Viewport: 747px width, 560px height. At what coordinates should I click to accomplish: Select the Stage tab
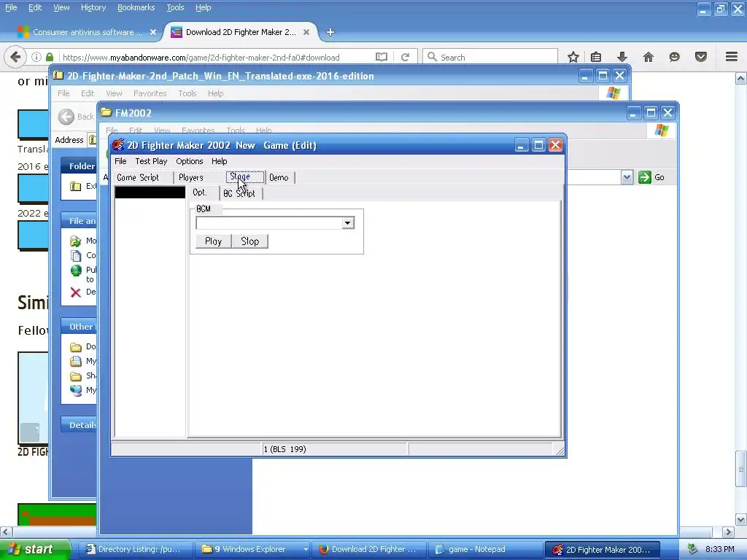pyautogui.click(x=245, y=176)
